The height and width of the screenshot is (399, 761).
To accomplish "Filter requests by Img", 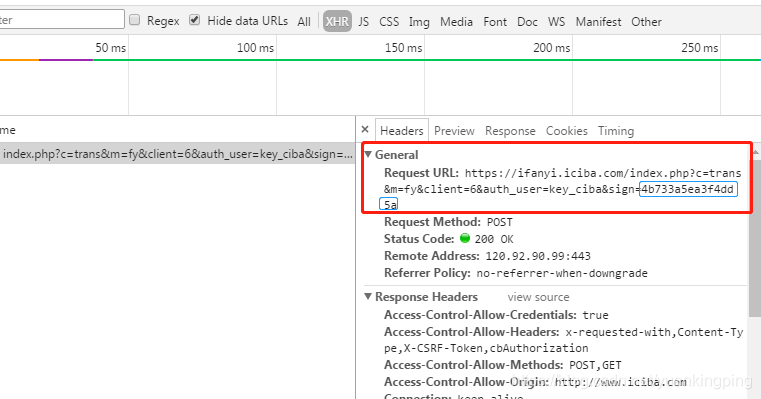I will click(419, 22).
